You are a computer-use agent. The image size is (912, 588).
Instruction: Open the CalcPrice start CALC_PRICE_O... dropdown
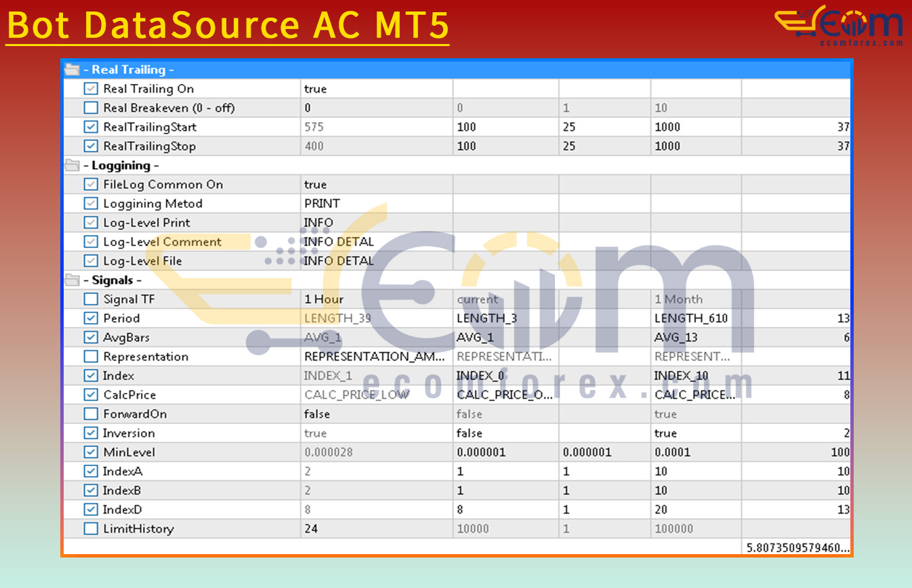tap(505, 394)
